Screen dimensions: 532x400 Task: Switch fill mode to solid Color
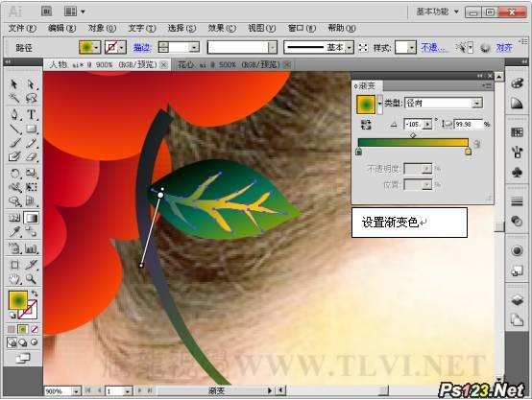tap(12, 329)
